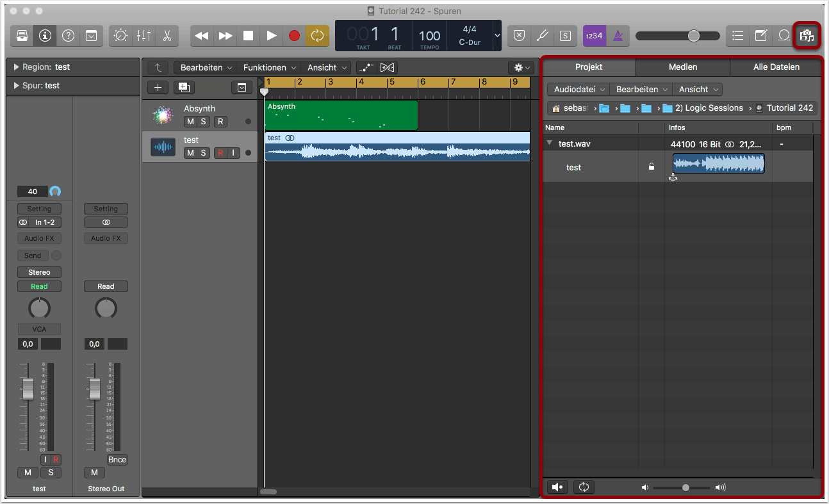Click the Audio FX slot on test channel

click(39, 238)
